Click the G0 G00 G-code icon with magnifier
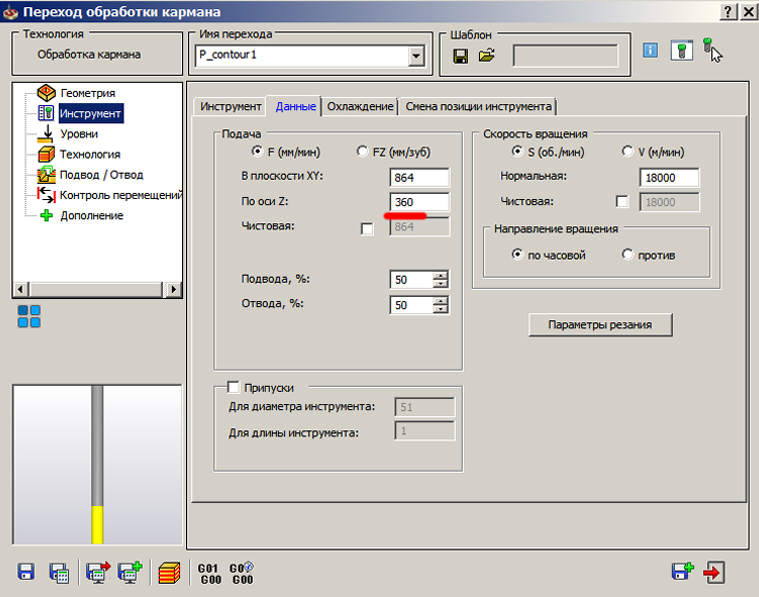The width and height of the screenshot is (759, 597). 242,573
